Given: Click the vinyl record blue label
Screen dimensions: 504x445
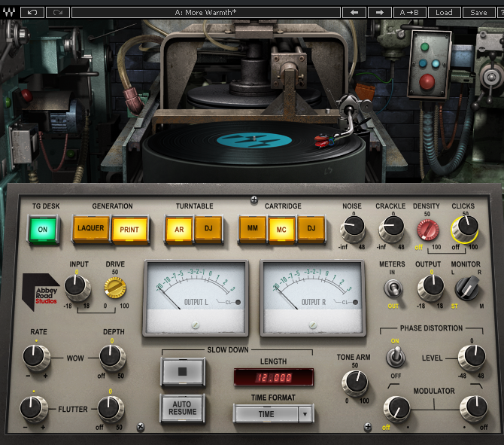Looking at the screenshot, I should point(254,140).
